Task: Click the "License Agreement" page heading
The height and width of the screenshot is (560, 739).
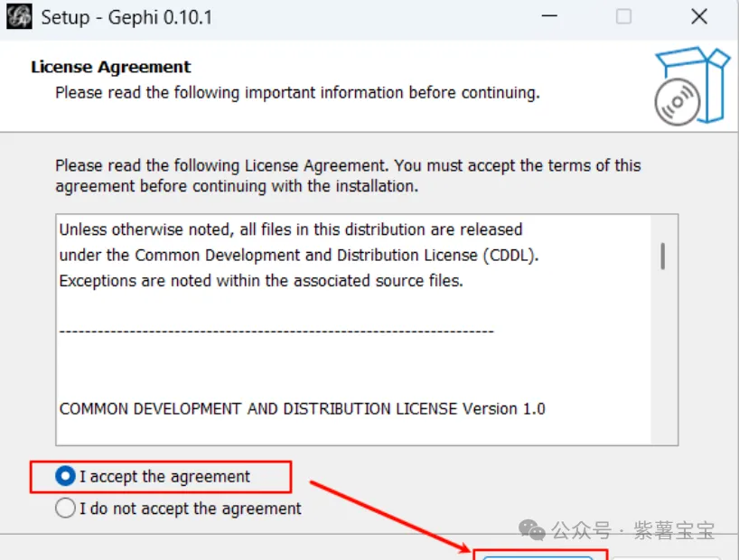Action: (x=111, y=67)
